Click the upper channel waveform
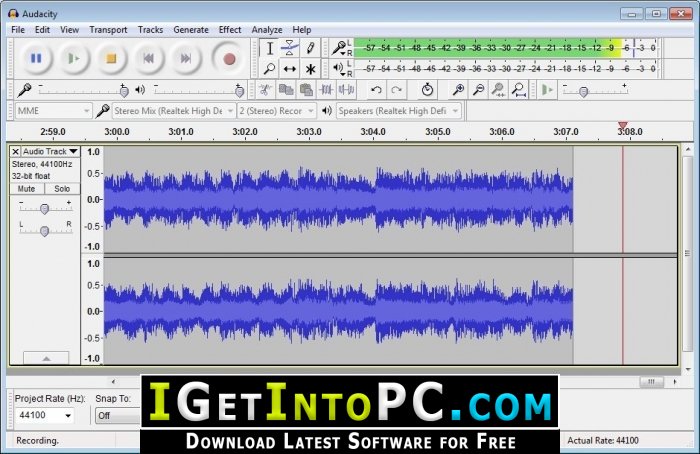Viewport: 700px width, 454px height. pyautogui.click(x=338, y=199)
